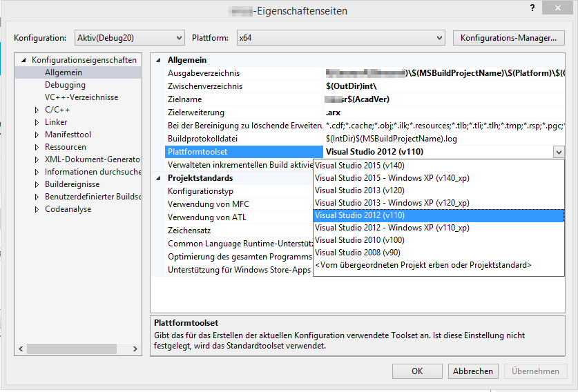
Task: Select Common Language Runtime-Unterstützung row
Action: coord(239,244)
